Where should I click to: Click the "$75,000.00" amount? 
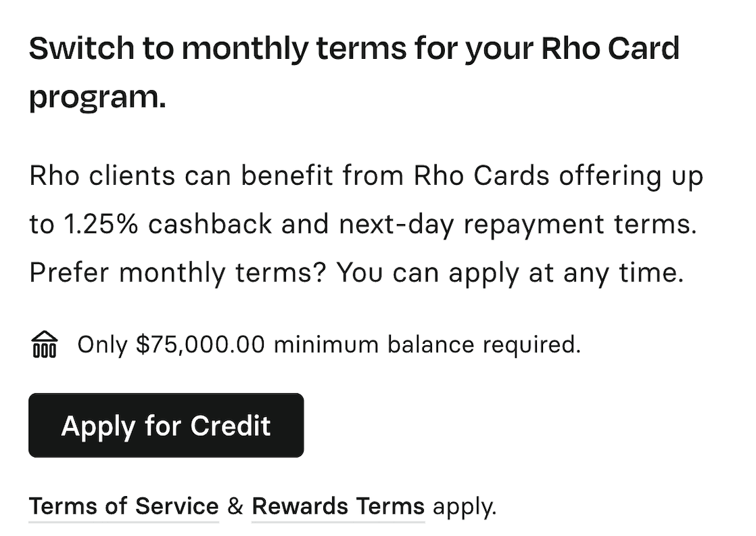pyautogui.click(x=200, y=345)
